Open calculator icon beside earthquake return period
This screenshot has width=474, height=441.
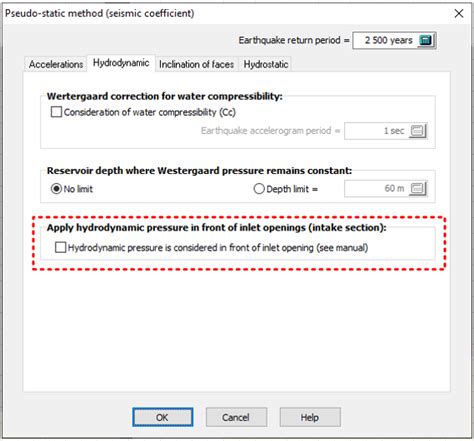tap(426, 40)
